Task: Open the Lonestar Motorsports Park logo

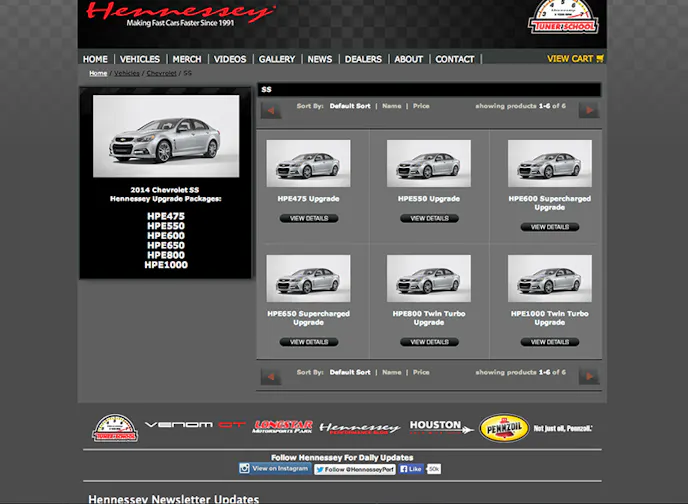Action: [x=283, y=427]
